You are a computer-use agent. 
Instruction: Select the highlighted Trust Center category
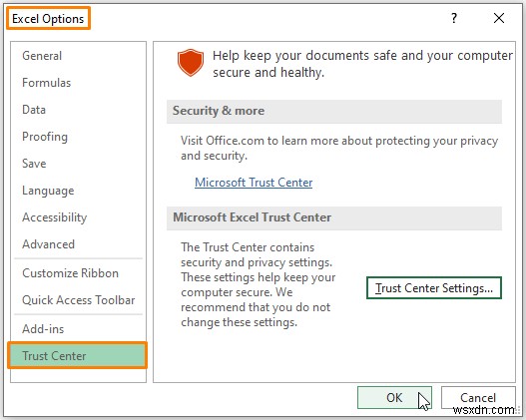tap(77, 355)
